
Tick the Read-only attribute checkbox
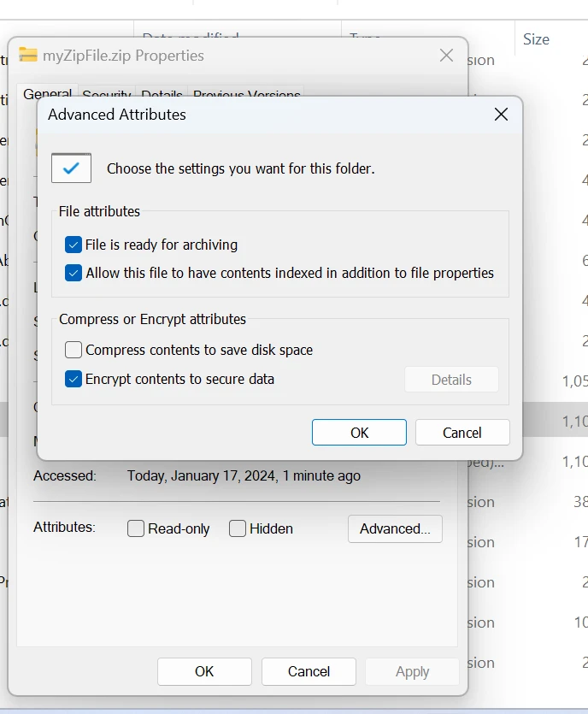pos(136,528)
